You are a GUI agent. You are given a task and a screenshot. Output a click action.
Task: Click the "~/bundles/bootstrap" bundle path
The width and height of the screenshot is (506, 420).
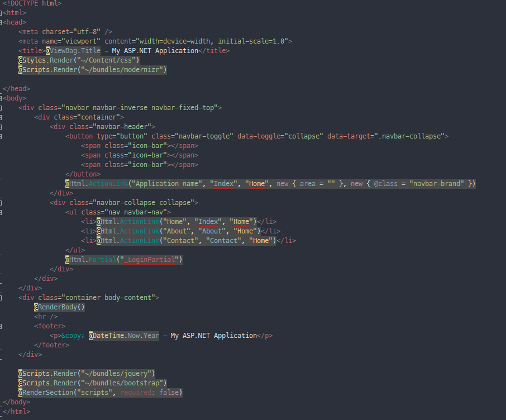click(x=122, y=383)
